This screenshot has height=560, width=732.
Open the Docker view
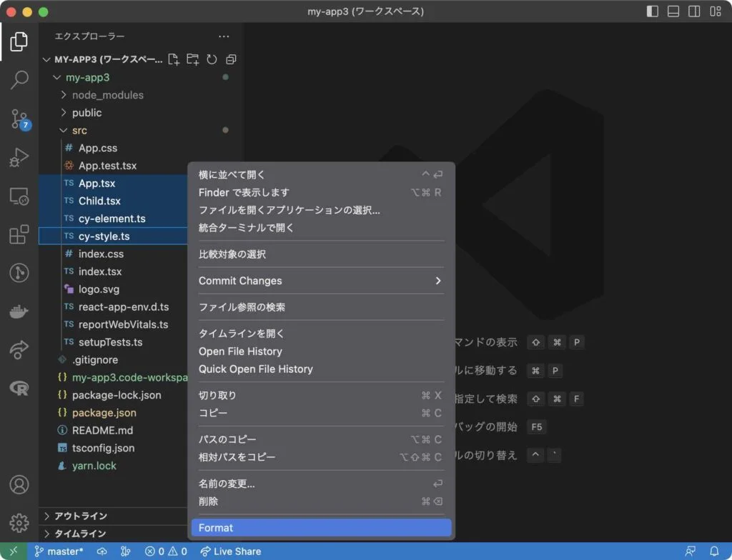coord(19,311)
